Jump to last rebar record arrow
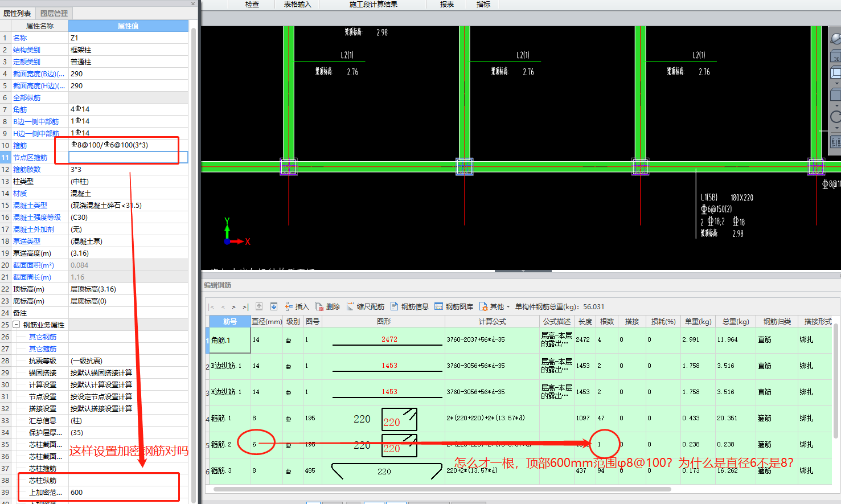This screenshot has width=841, height=504. pos(245,307)
